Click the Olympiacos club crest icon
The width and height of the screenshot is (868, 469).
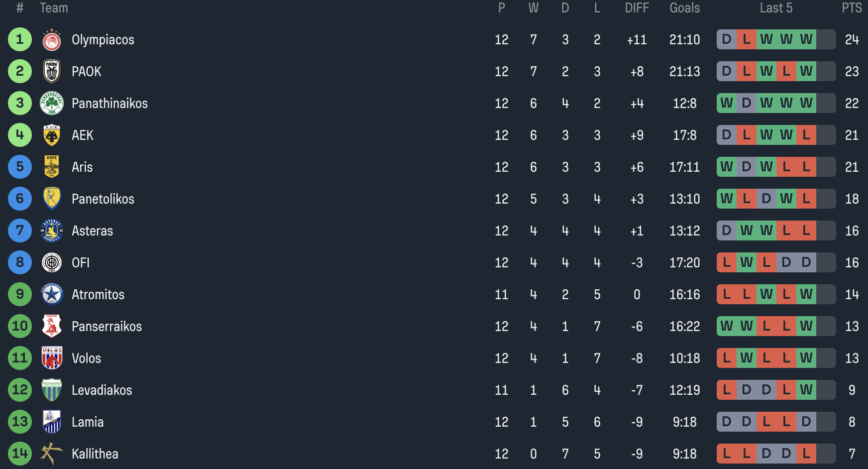pyautogui.click(x=52, y=40)
